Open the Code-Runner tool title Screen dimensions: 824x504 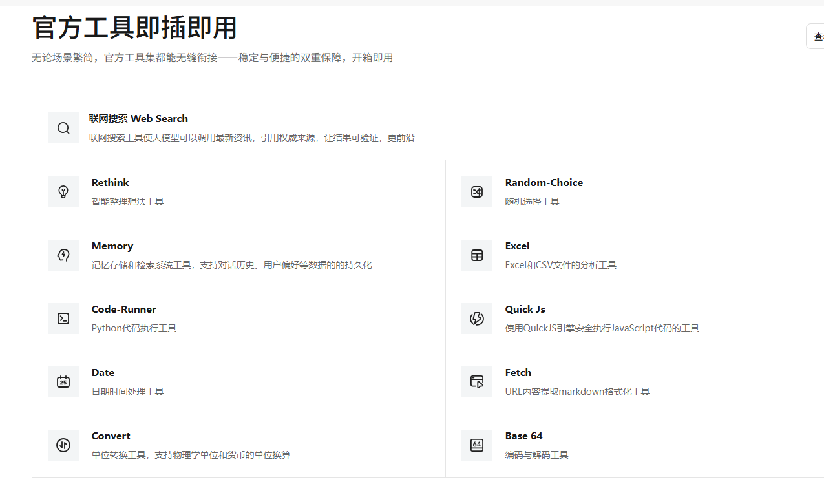click(x=124, y=310)
